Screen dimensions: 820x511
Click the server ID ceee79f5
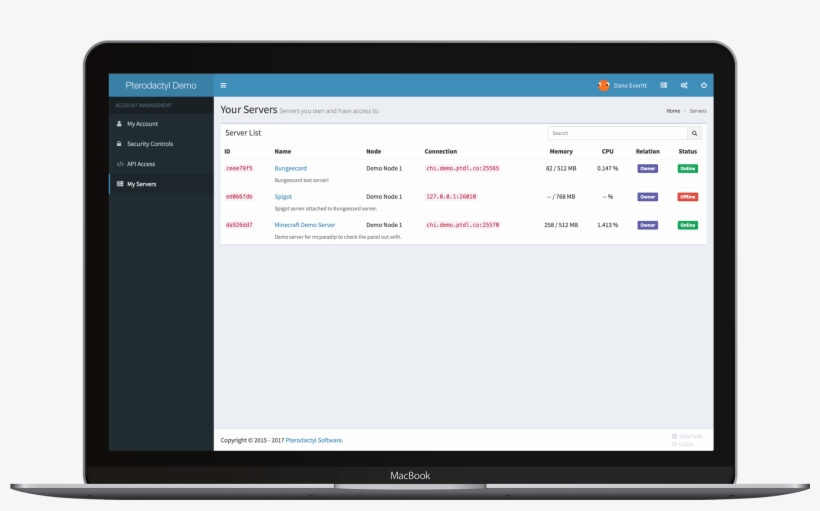(x=240, y=168)
